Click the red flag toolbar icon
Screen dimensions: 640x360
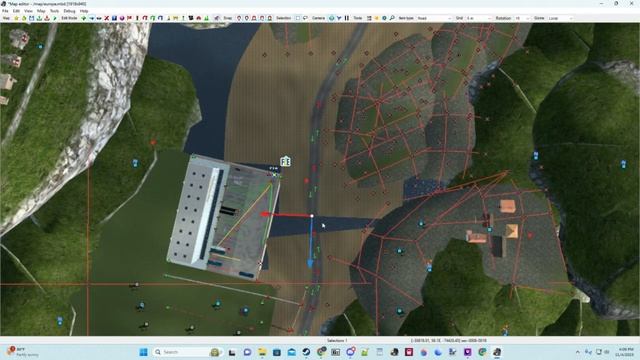129,18
